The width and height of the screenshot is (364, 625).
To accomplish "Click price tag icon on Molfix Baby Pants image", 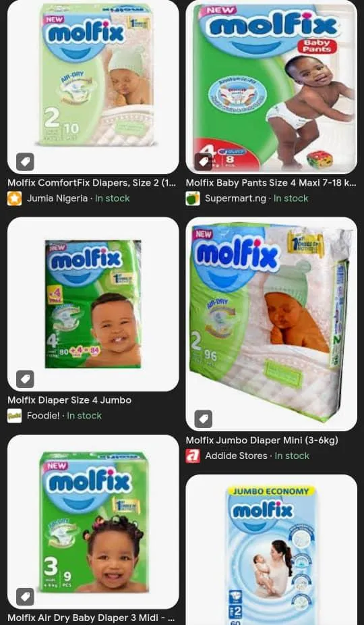I will (203, 162).
